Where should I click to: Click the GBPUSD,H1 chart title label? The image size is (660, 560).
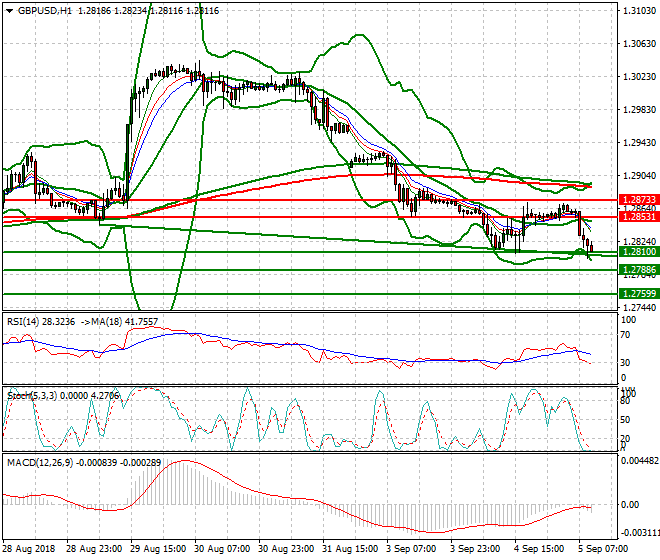(38, 9)
